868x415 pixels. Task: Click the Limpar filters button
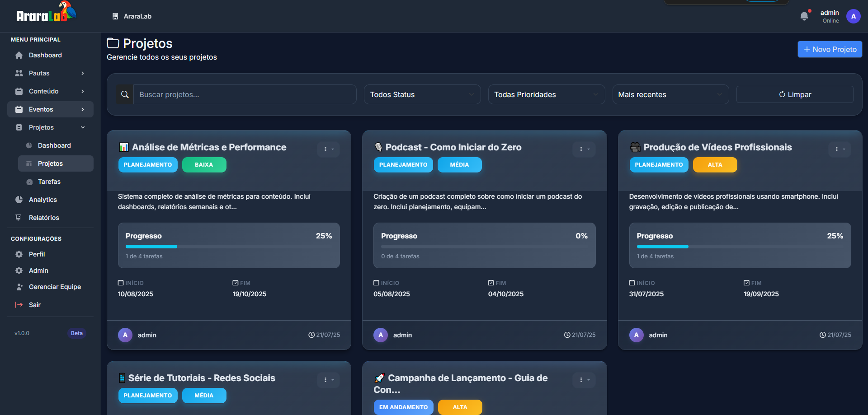pos(795,94)
